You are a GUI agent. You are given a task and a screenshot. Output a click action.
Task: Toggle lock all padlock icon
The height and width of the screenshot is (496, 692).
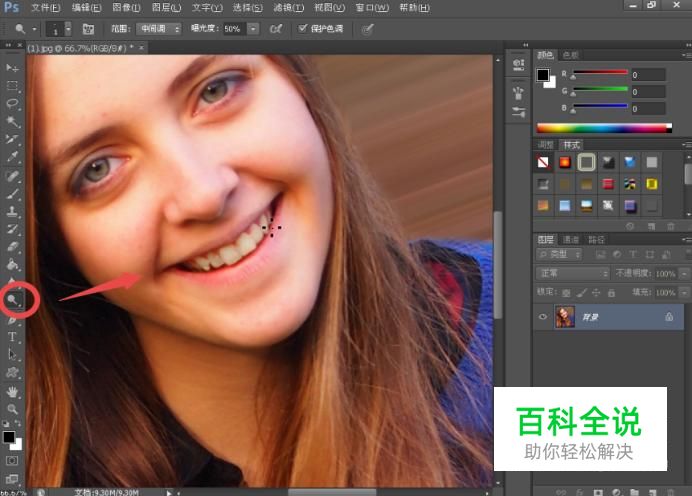[x=611, y=293]
